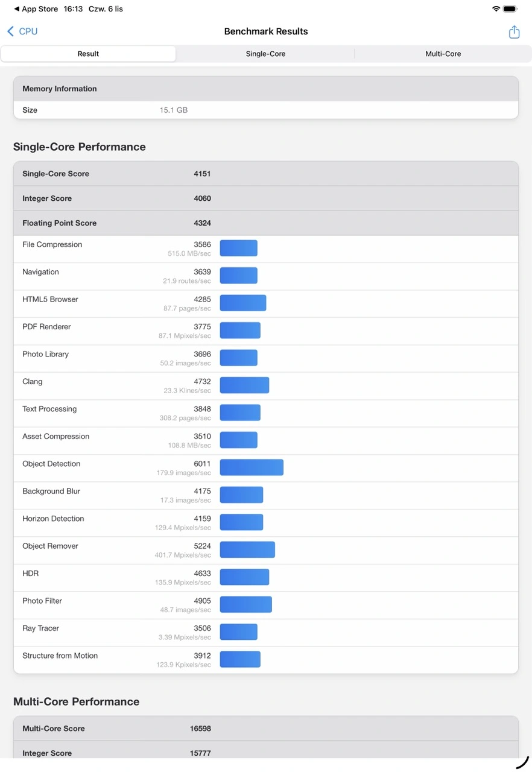
Task: Tap the Wi-Fi status icon
Action: coord(496,9)
